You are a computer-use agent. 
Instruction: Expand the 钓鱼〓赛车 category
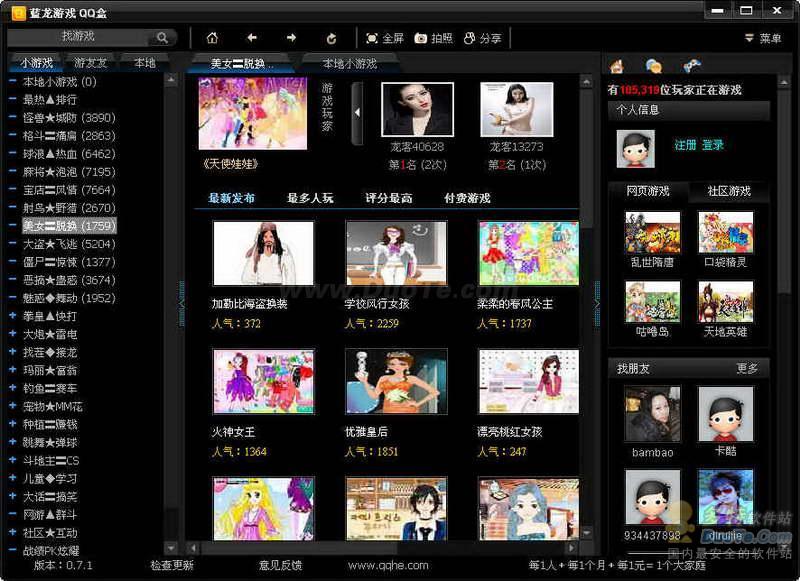point(13,388)
